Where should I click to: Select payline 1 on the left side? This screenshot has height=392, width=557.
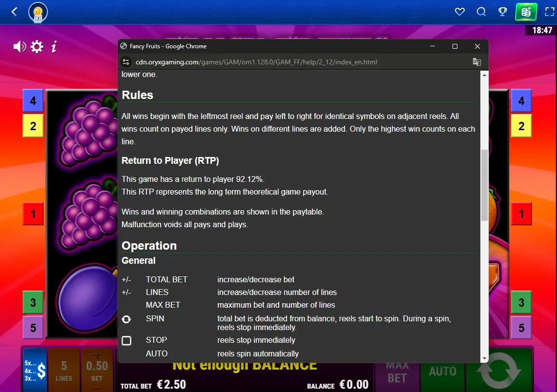click(x=33, y=214)
